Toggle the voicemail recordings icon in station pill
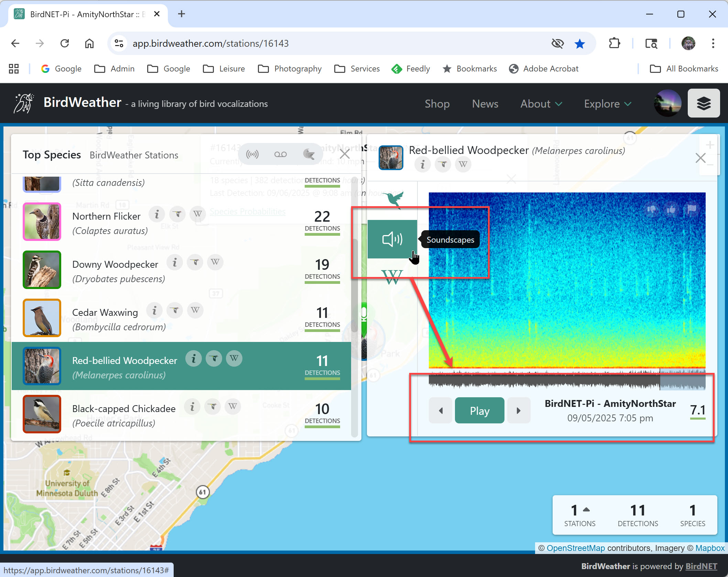 click(x=280, y=154)
